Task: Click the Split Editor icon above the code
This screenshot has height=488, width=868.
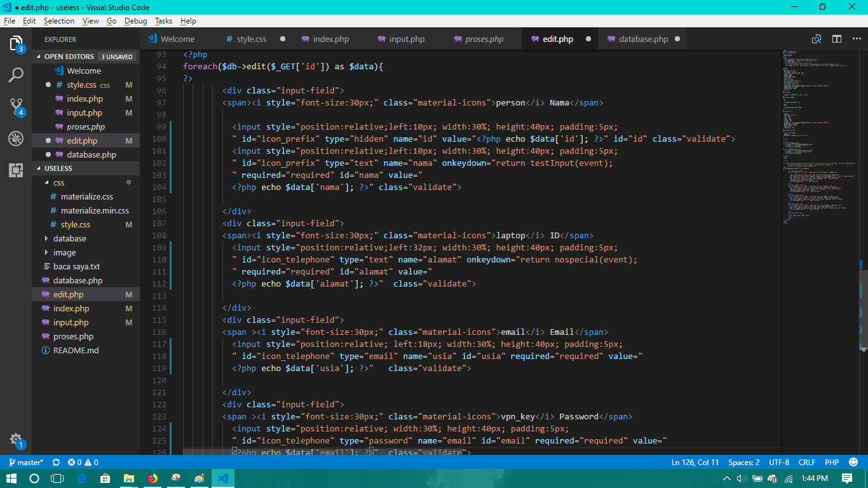Action: click(x=836, y=39)
